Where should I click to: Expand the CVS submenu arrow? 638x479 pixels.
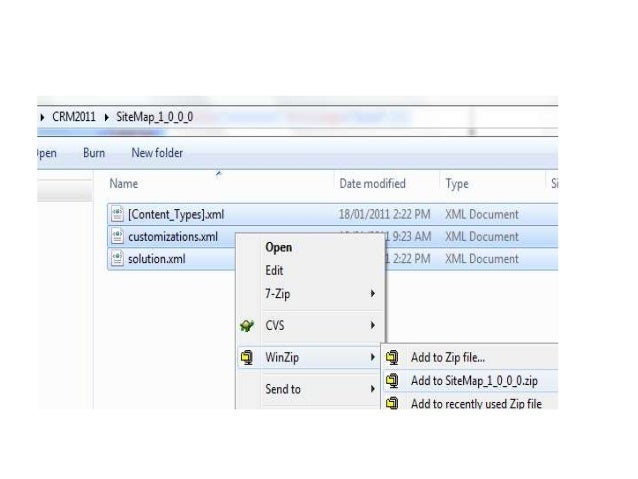coord(372,325)
